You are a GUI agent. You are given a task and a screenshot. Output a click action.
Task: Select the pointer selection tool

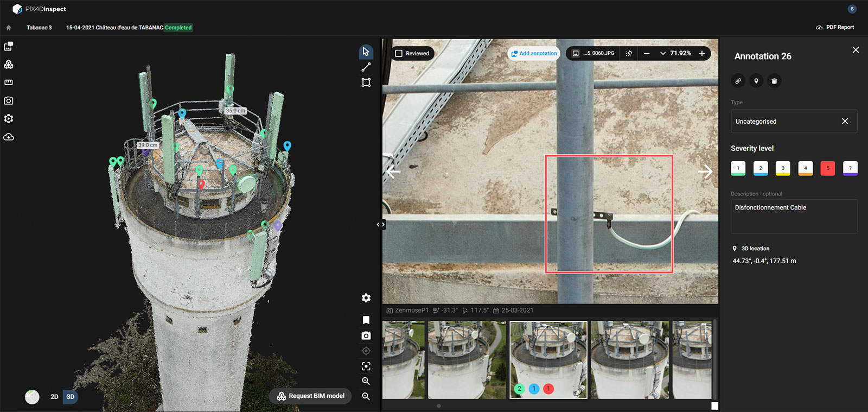pos(366,52)
